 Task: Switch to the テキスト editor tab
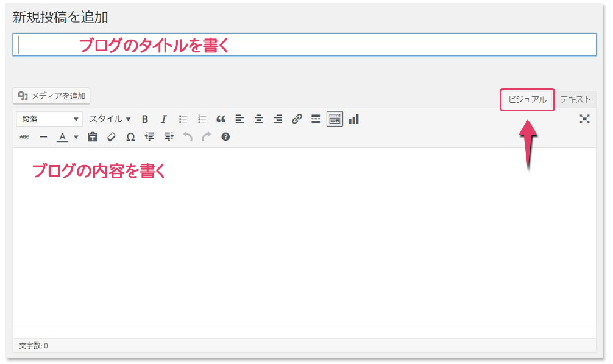[x=575, y=100]
